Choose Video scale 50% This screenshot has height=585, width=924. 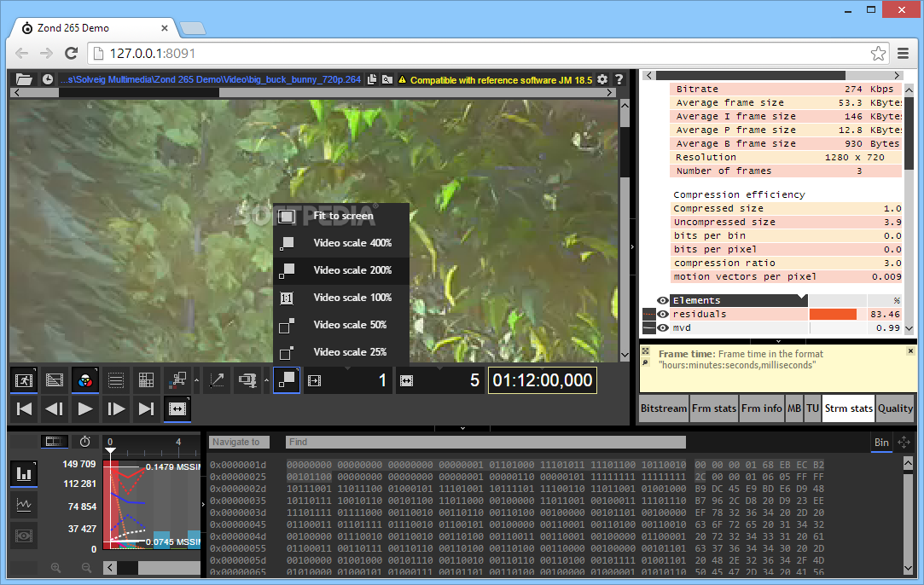[x=341, y=325]
